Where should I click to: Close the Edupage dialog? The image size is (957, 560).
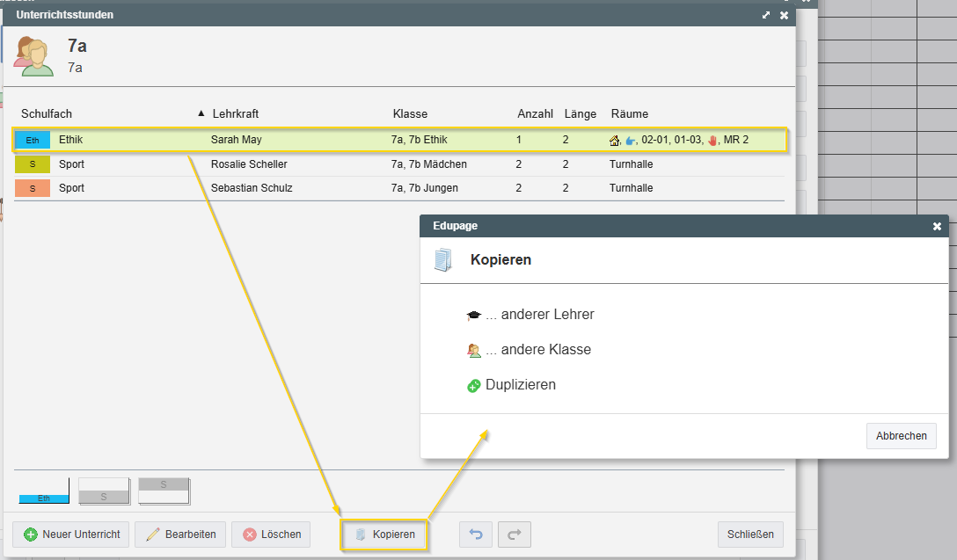click(937, 226)
